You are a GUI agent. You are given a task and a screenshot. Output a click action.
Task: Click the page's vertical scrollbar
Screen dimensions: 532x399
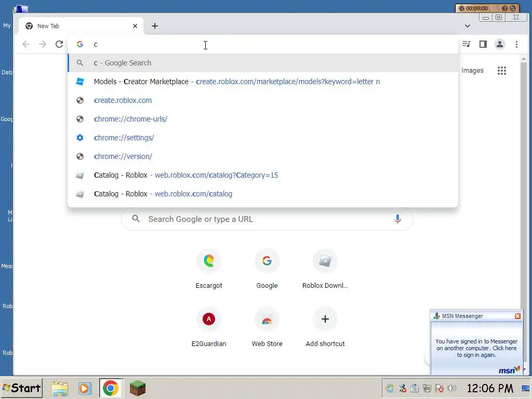(x=524, y=214)
